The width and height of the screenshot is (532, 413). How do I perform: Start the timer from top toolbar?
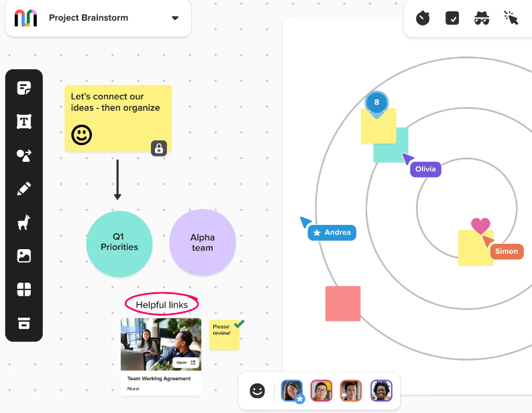point(423,18)
